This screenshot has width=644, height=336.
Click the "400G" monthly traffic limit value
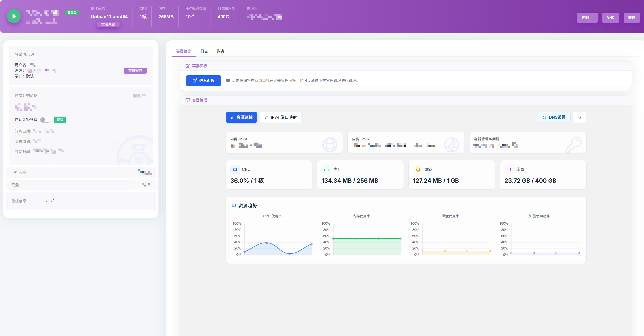tap(223, 17)
